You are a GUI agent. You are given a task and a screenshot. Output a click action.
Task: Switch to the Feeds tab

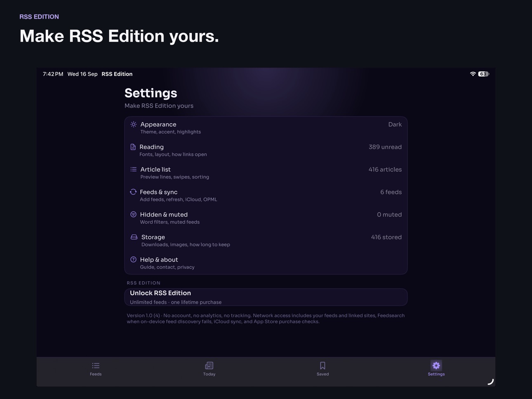96,369
